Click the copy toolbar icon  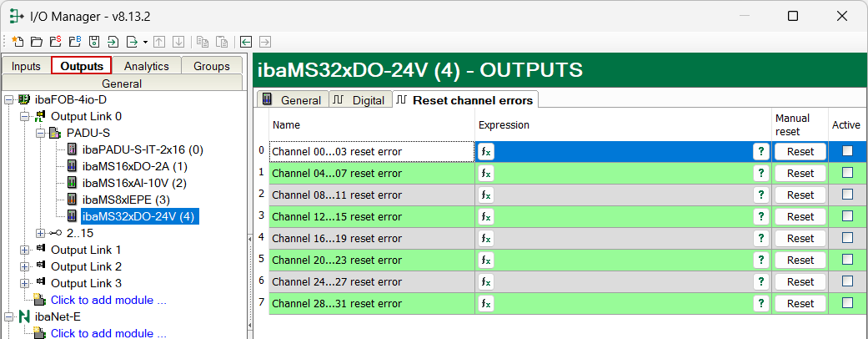pos(203,42)
